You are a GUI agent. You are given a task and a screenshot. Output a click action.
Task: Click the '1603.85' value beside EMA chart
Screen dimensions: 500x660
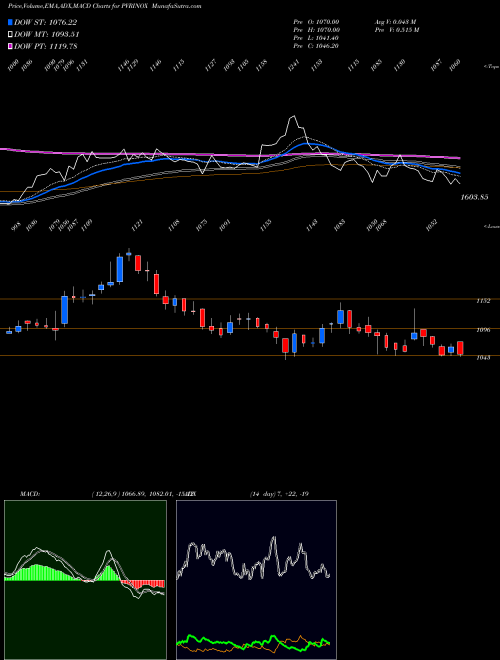tap(474, 197)
